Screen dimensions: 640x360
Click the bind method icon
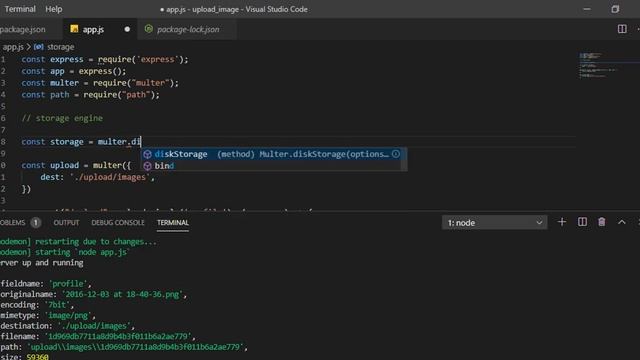(x=147, y=166)
